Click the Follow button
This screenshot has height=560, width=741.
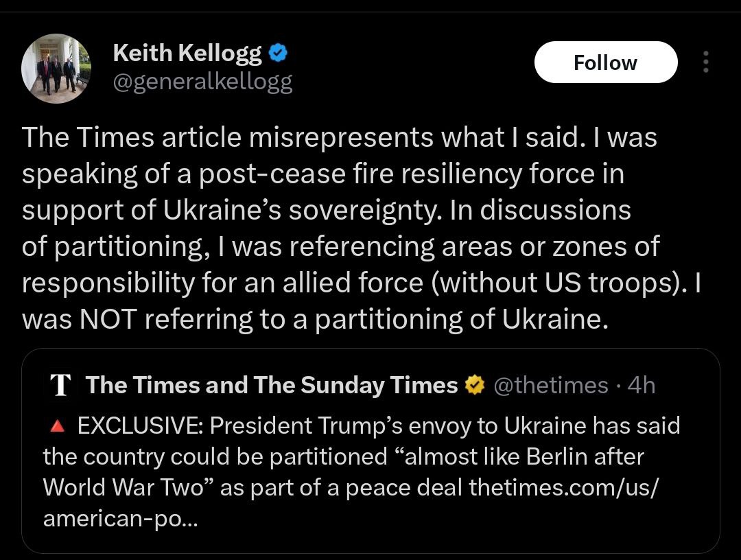(x=605, y=62)
